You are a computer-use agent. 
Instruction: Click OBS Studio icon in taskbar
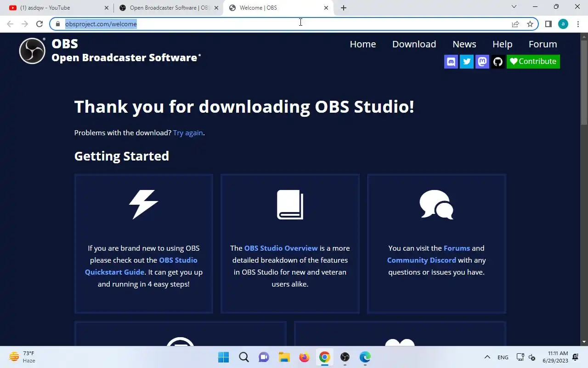tap(345, 357)
